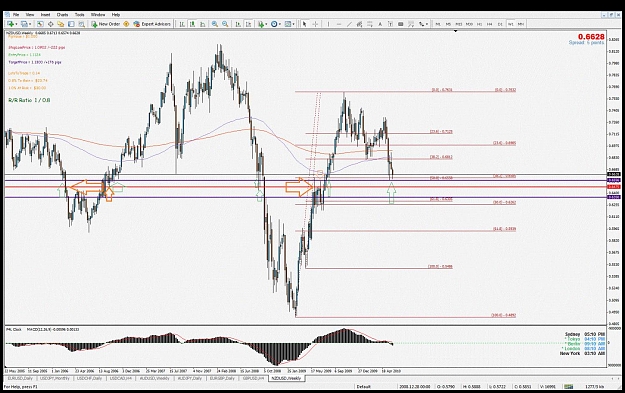Viewport: 625px width, 393px height.
Task: Switch to the GBPUSD,H4 chart tab
Action: [254, 378]
